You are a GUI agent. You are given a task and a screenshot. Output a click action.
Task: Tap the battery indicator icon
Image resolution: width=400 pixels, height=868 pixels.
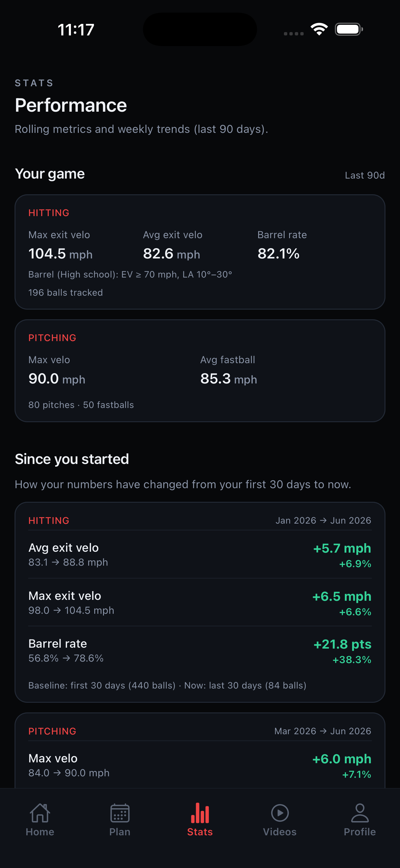point(349,29)
